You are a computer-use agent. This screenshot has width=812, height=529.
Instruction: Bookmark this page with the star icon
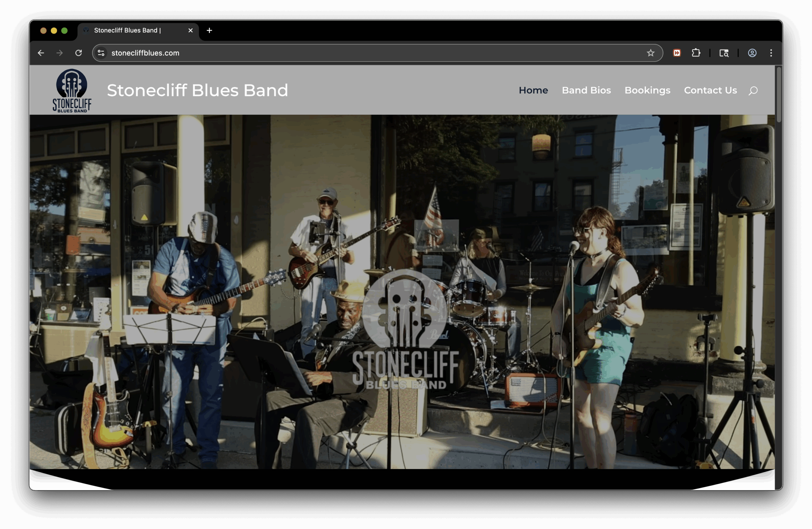tap(651, 53)
